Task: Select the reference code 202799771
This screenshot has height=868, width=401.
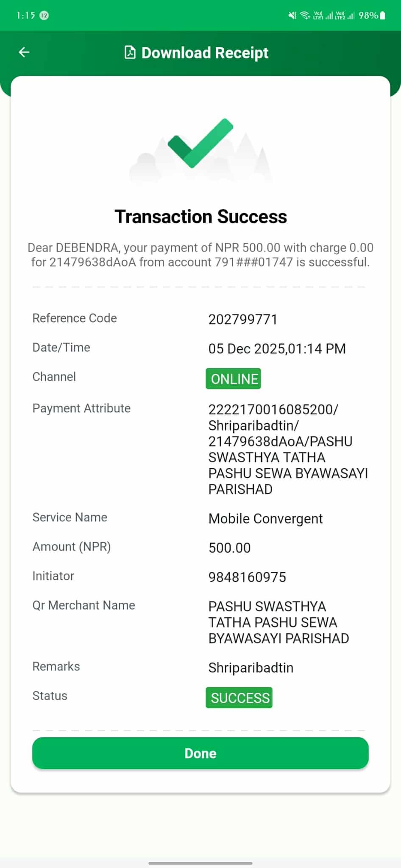Action: [242, 319]
